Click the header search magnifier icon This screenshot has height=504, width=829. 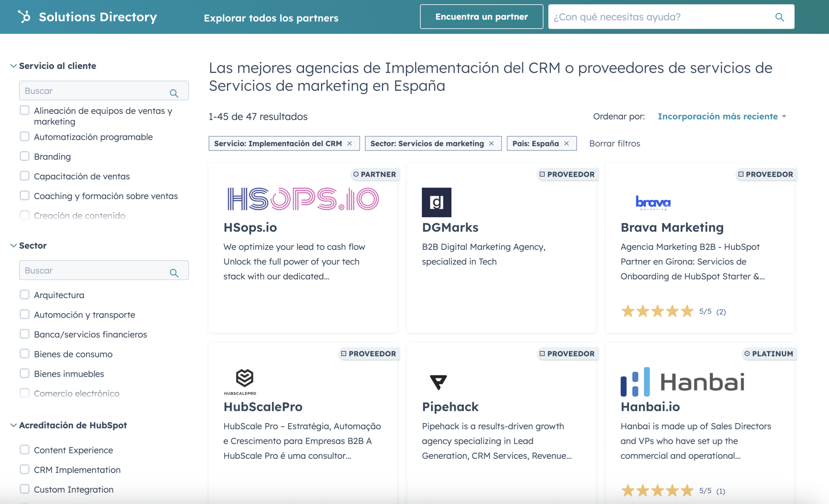click(779, 17)
